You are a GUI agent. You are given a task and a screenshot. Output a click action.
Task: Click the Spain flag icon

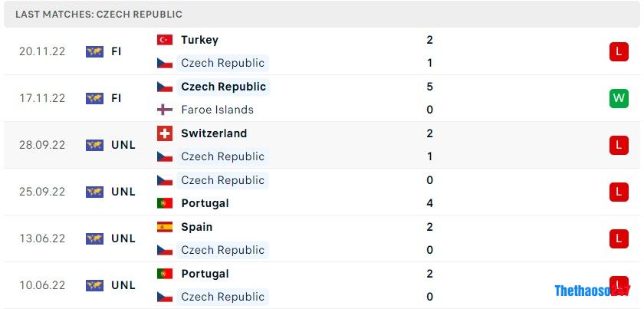(x=165, y=227)
